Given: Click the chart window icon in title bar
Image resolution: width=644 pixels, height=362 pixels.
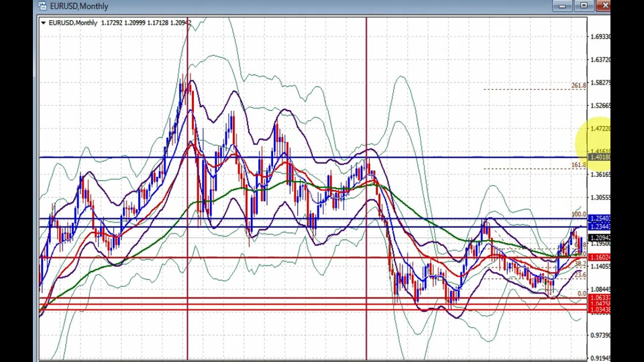Looking at the screenshot, I should coord(42,6).
